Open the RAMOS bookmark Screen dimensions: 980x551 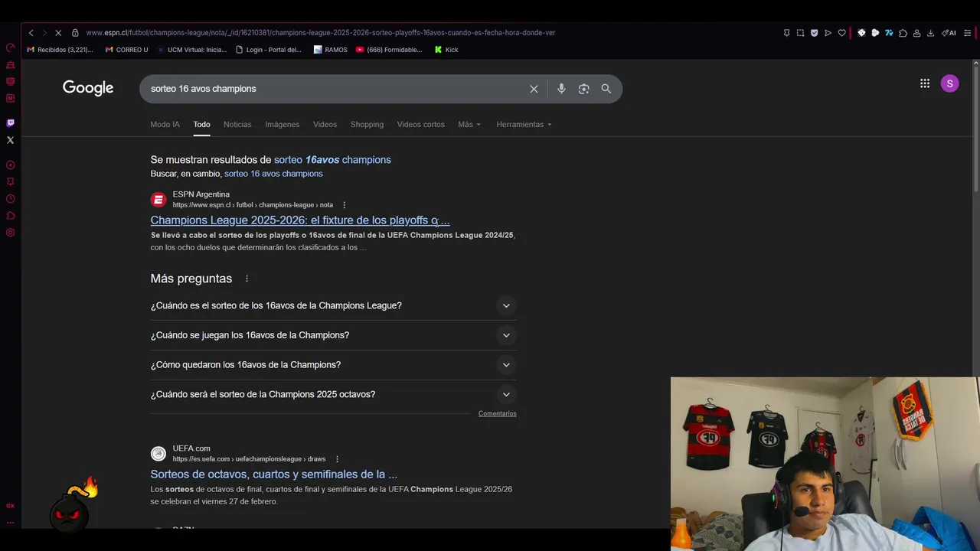[x=331, y=50]
